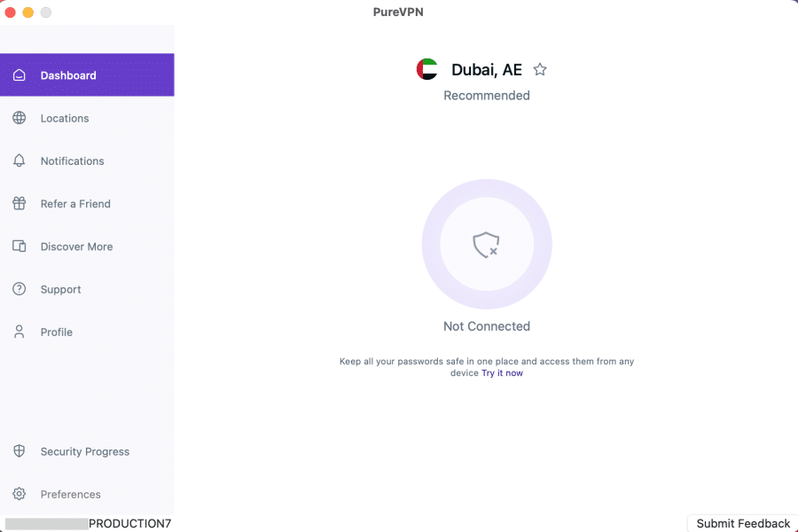Switch to the Locations tab
The width and height of the screenshot is (798, 532).
coord(64,118)
